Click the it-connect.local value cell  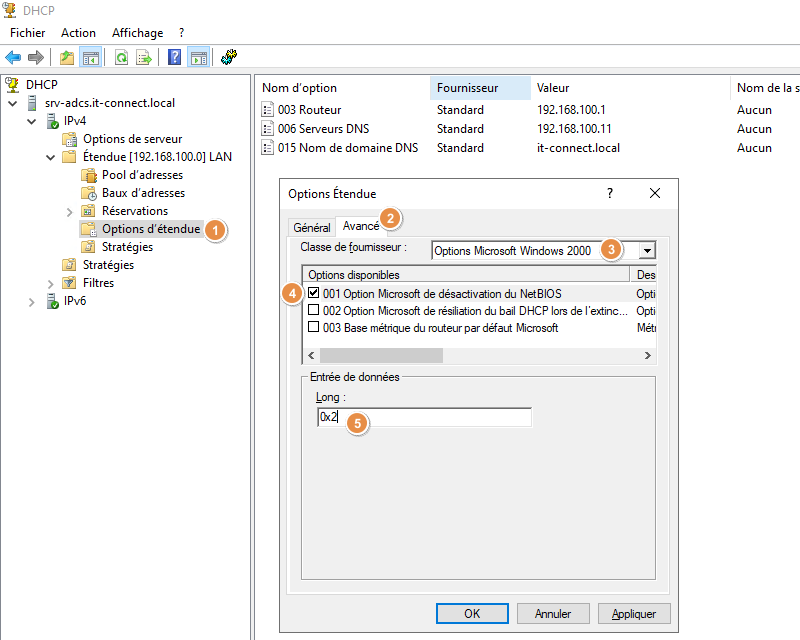pyautogui.click(x=578, y=148)
